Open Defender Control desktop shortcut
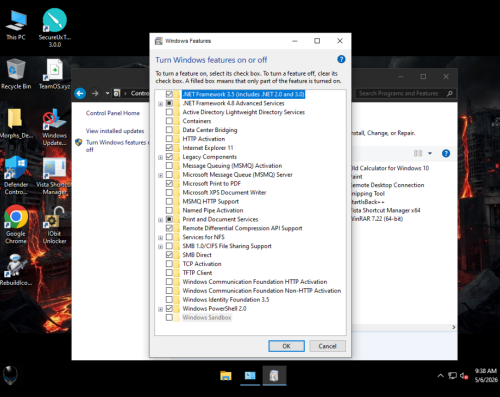This screenshot has width=500, height=397. (x=16, y=176)
